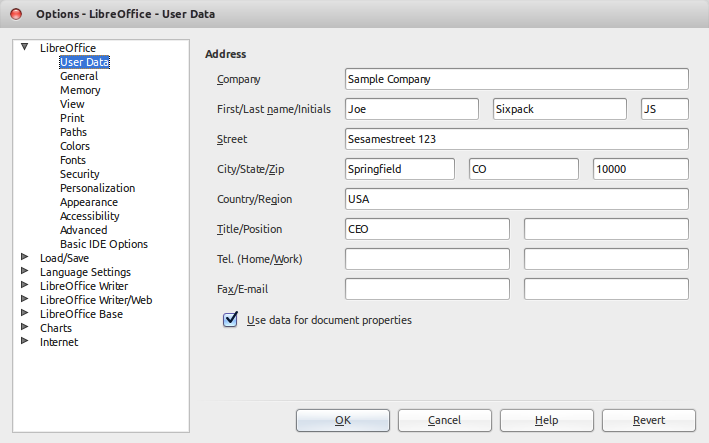Screen dimensions: 709x443
Task: Click the Revert button
Action: (648, 420)
